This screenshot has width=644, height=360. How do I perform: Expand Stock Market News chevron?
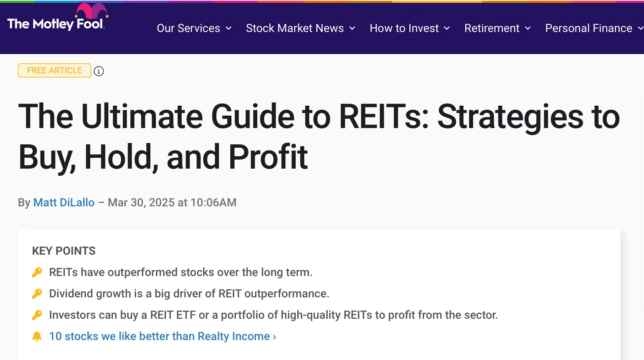pyautogui.click(x=352, y=28)
